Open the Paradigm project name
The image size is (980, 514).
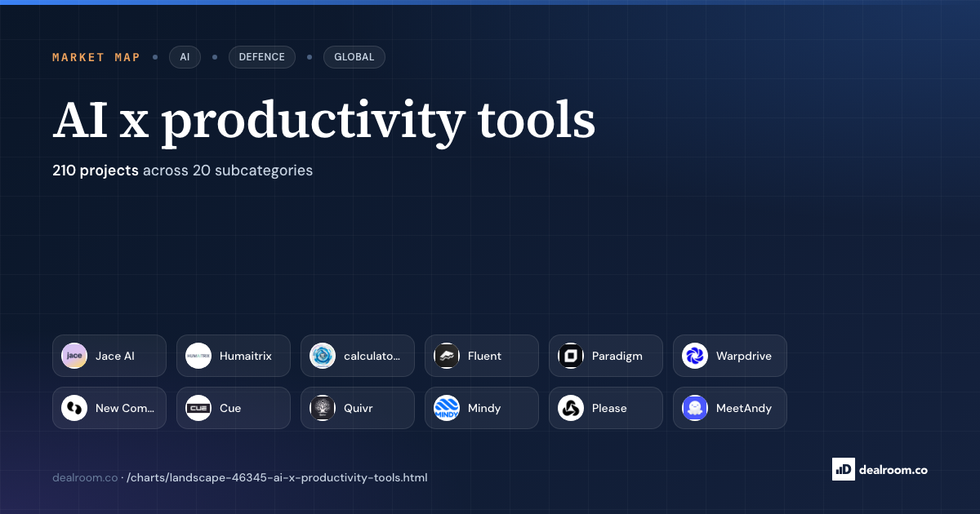pos(617,356)
